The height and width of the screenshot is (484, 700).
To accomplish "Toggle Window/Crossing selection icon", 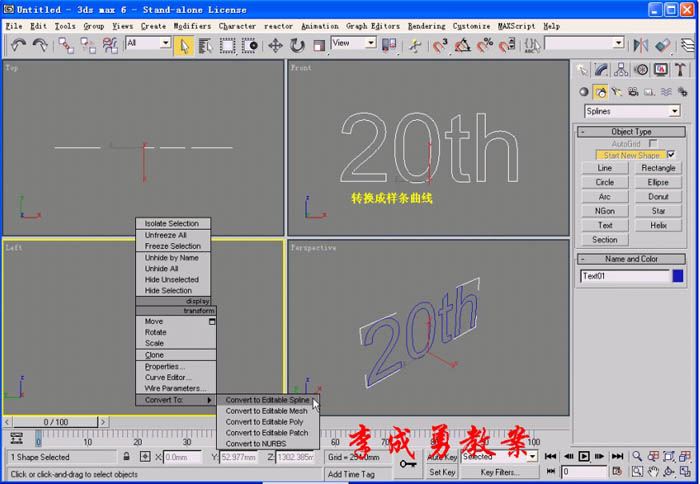I will (250, 46).
